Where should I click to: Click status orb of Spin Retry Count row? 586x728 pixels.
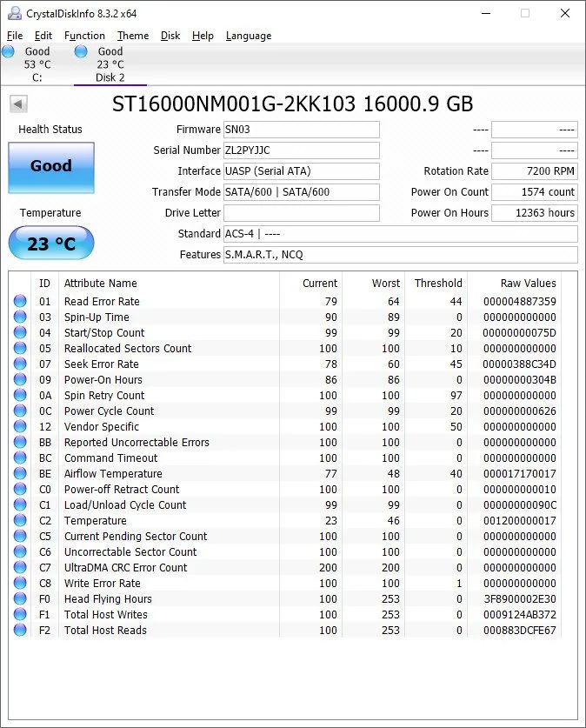[x=20, y=395]
